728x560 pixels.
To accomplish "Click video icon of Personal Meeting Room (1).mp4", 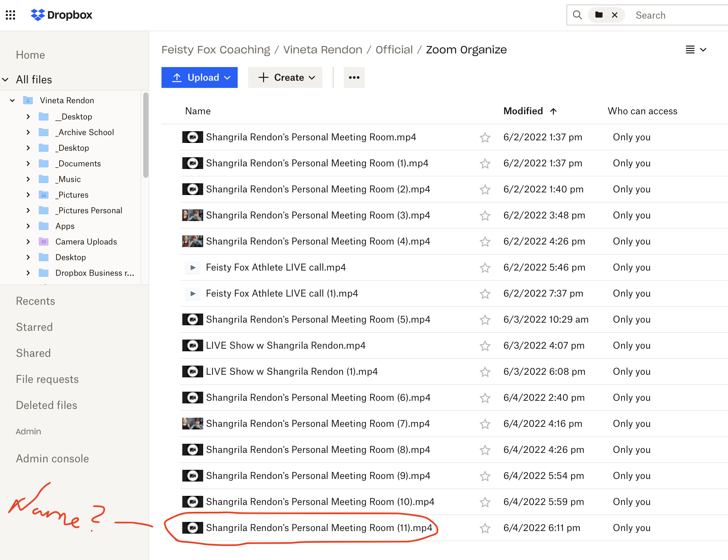I will (x=193, y=163).
